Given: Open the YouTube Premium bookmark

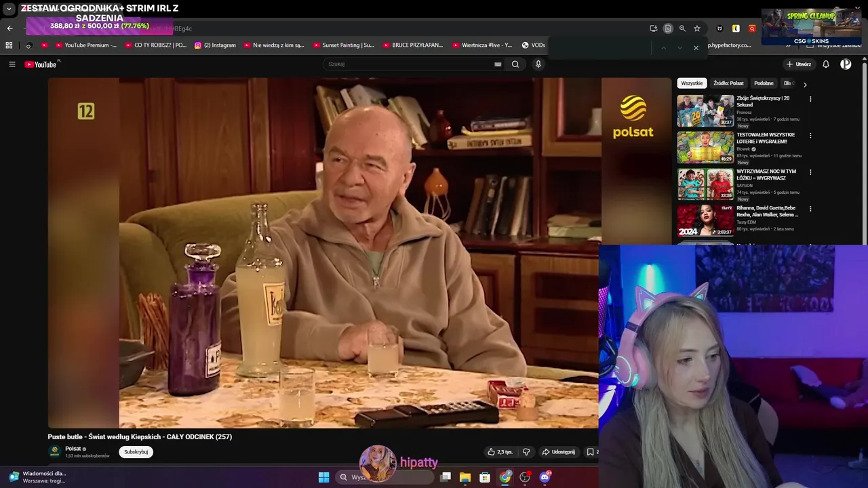Looking at the screenshot, I should 86,45.
